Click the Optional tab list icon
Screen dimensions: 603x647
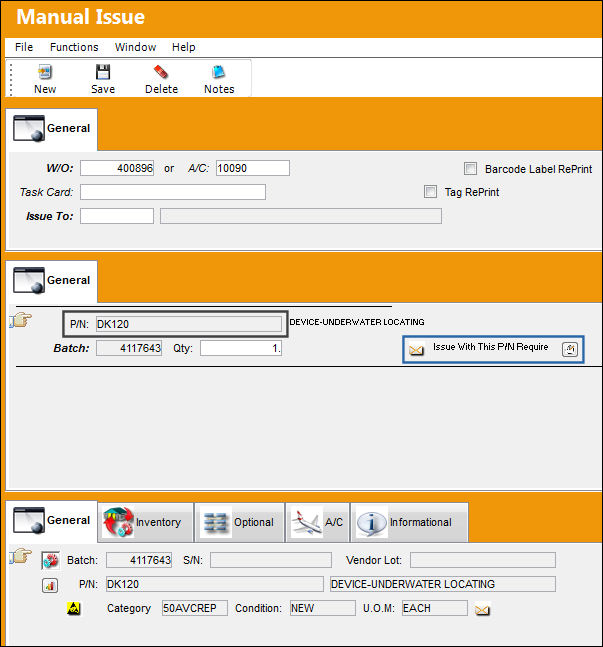[215, 522]
